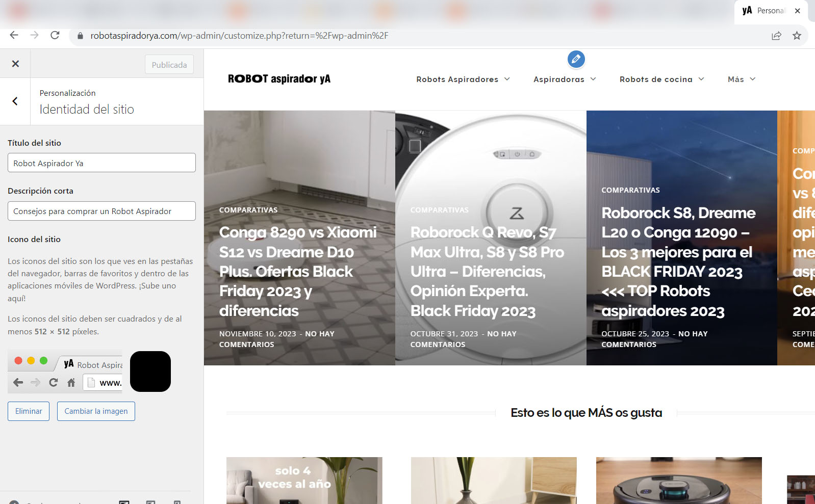Click the browser forward arrow

coord(35,35)
